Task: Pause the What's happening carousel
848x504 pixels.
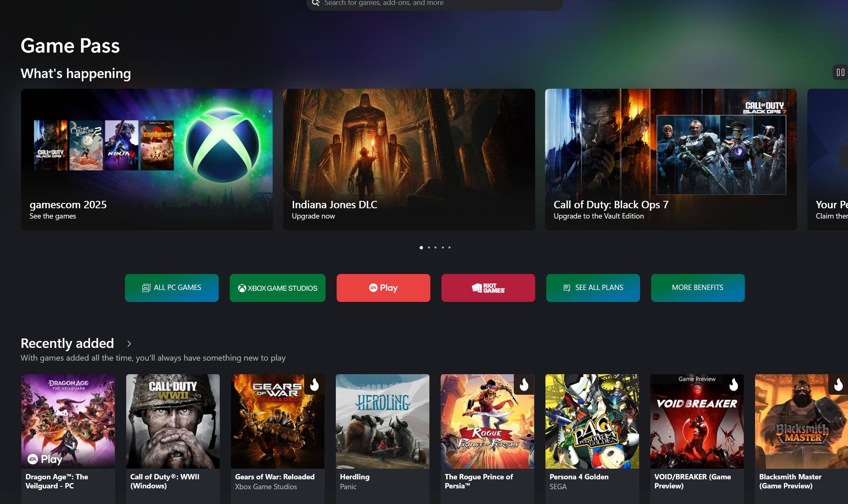Action: pyautogui.click(x=840, y=73)
